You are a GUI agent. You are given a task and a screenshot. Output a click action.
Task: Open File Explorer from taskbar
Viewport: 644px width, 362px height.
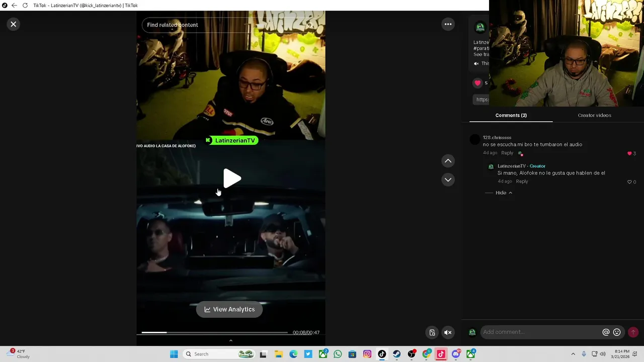pos(278,354)
